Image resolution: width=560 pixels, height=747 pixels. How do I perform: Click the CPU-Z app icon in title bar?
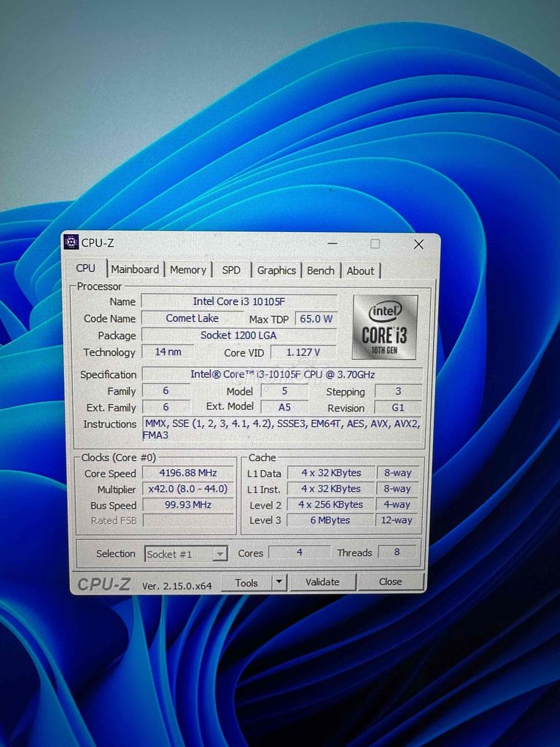coord(71,242)
